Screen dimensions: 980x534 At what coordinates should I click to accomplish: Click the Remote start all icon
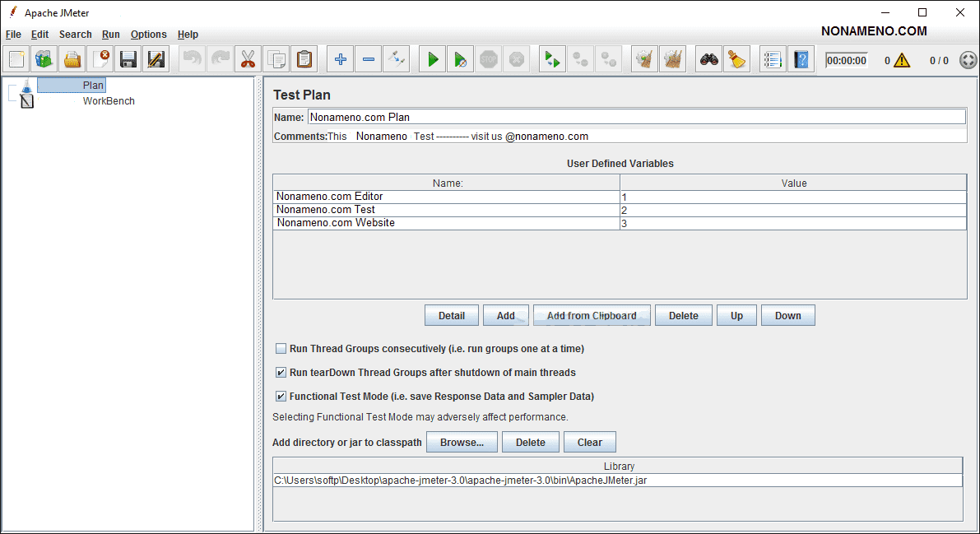(552, 59)
